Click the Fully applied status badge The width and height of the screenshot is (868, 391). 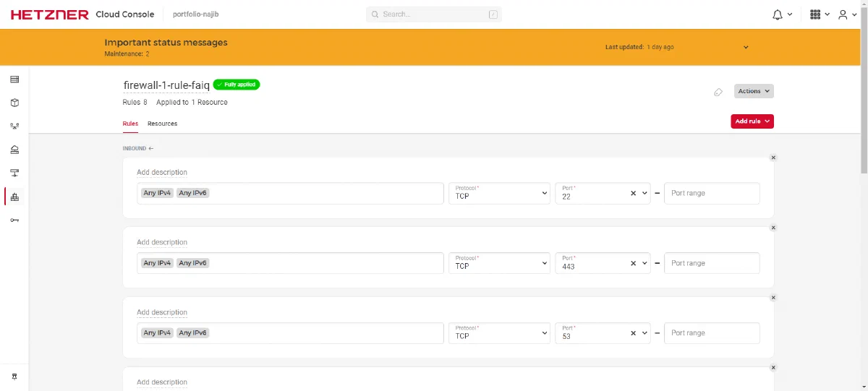(236, 85)
